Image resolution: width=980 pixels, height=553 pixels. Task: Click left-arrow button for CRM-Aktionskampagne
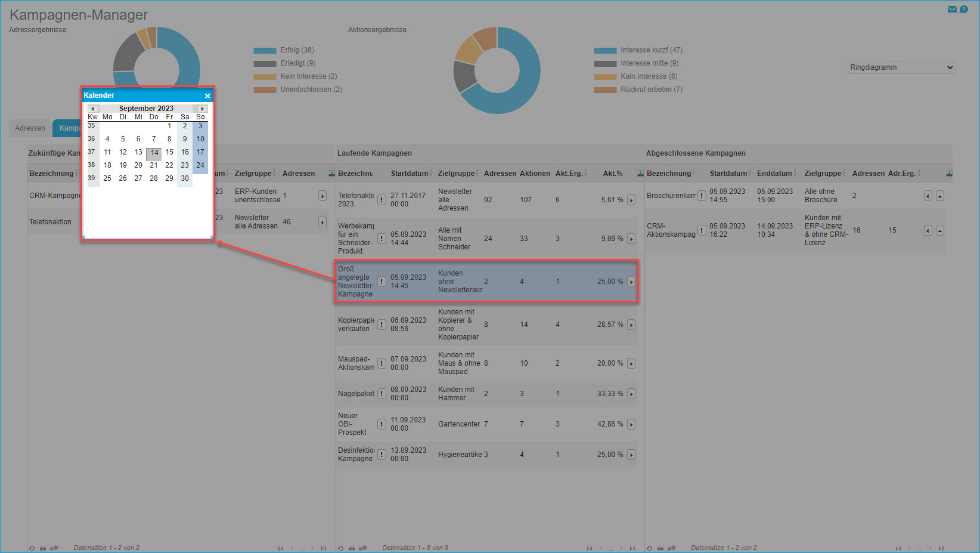click(928, 230)
